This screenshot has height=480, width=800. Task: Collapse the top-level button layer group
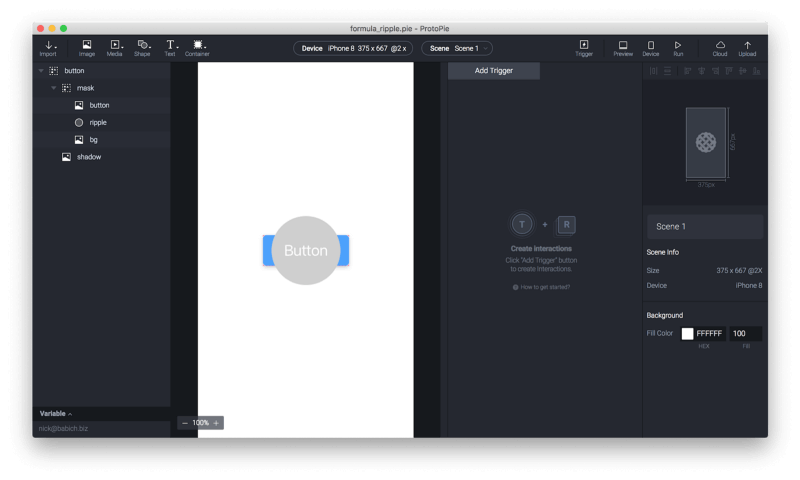[x=41, y=71]
